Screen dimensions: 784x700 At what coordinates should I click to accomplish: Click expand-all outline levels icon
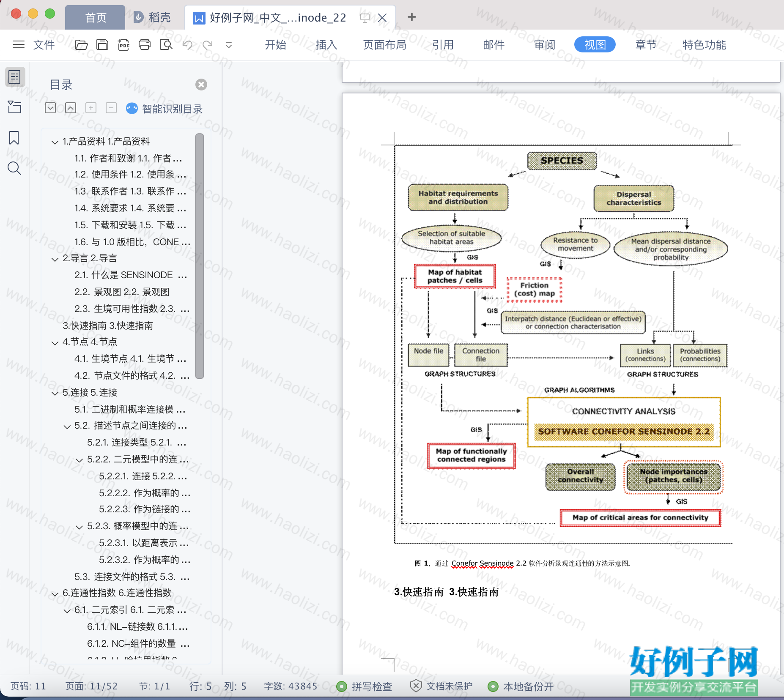(50, 108)
